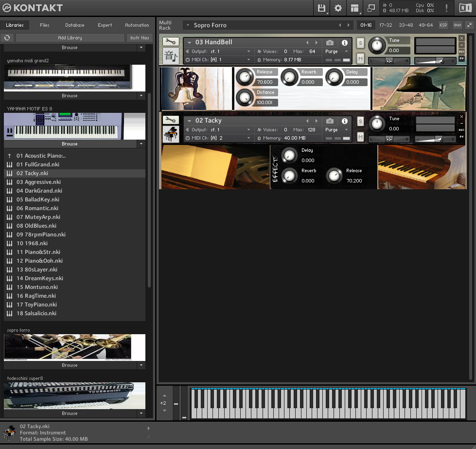The width and height of the screenshot is (476, 449).
Task: Solo the 03 HandBell instrument
Action: [360, 43]
